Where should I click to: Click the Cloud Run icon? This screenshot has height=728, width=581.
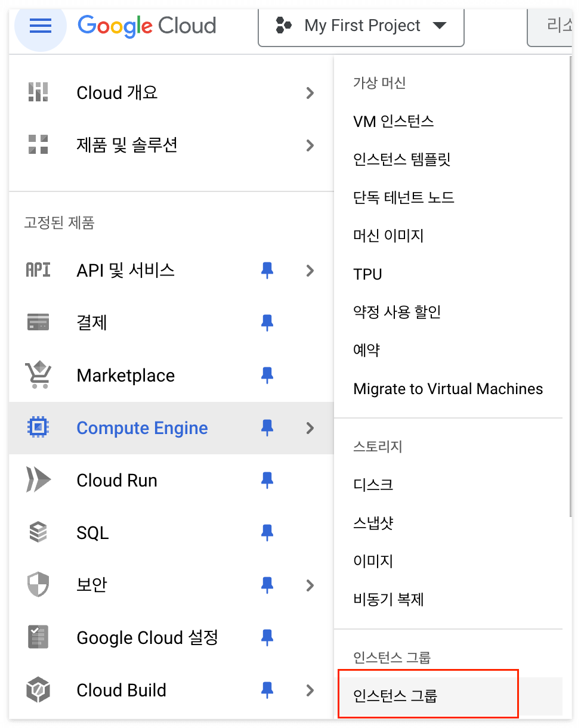click(38, 480)
